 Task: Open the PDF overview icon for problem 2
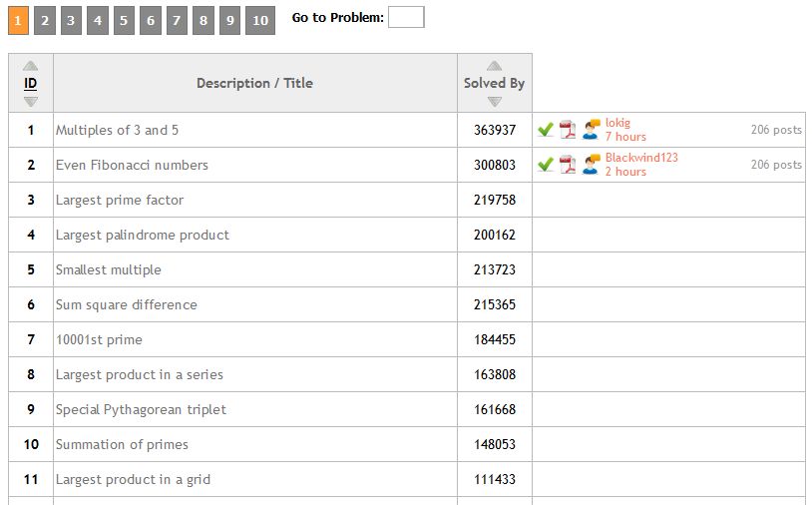click(x=568, y=165)
